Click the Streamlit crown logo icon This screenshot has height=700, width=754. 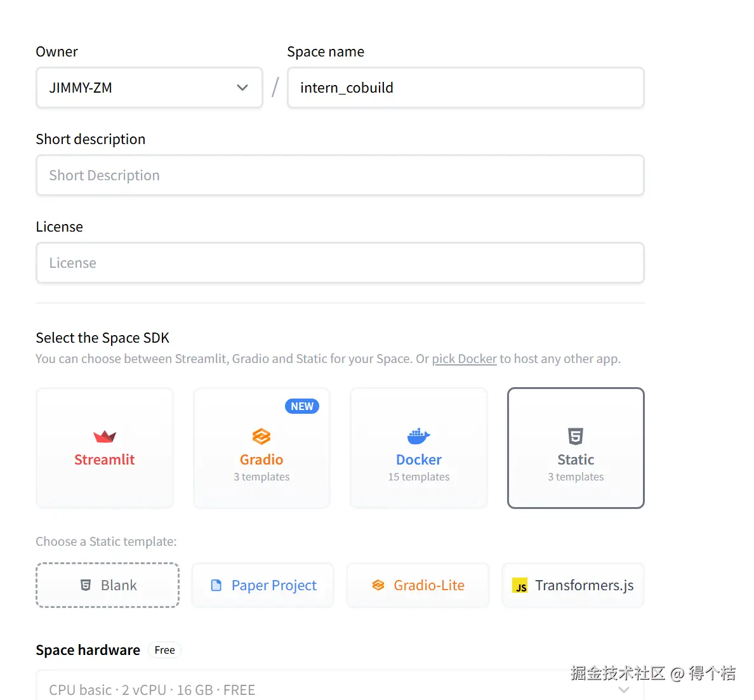[x=104, y=436]
